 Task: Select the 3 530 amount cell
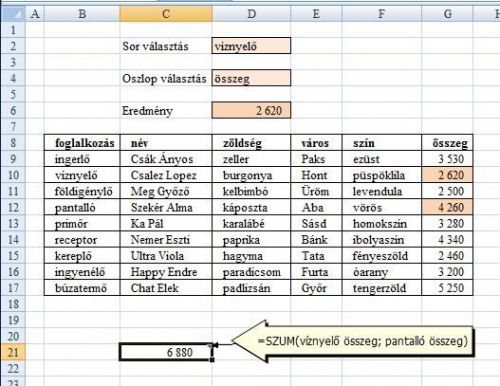[x=447, y=159]
